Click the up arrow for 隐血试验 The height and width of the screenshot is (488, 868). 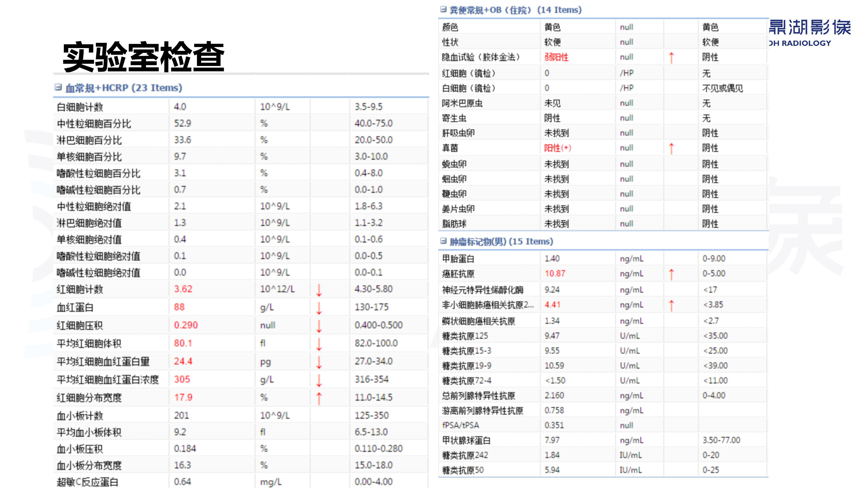tap(671, 58)
